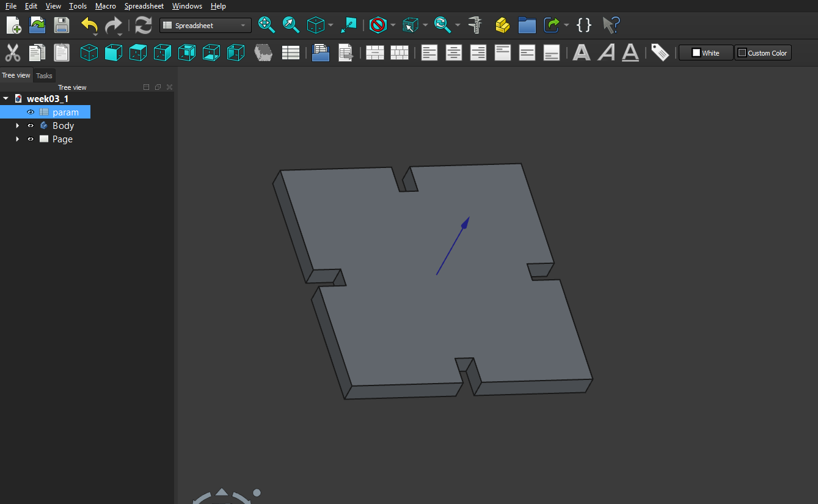Viewport: 818px width, 504px height.
Task: Open the Tools menu
Action: [78, 6]
